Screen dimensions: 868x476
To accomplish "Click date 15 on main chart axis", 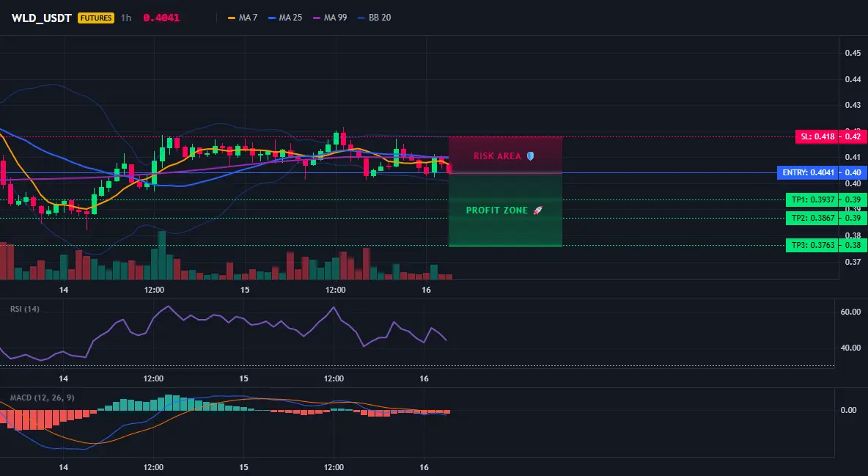I will [x=245, y=290].
